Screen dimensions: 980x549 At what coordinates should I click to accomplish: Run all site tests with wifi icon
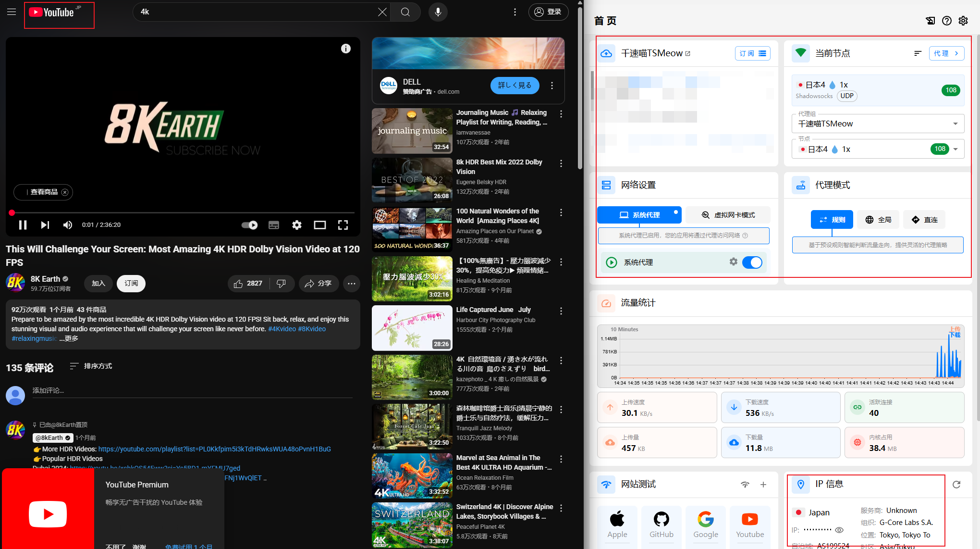tap(745, 485)
